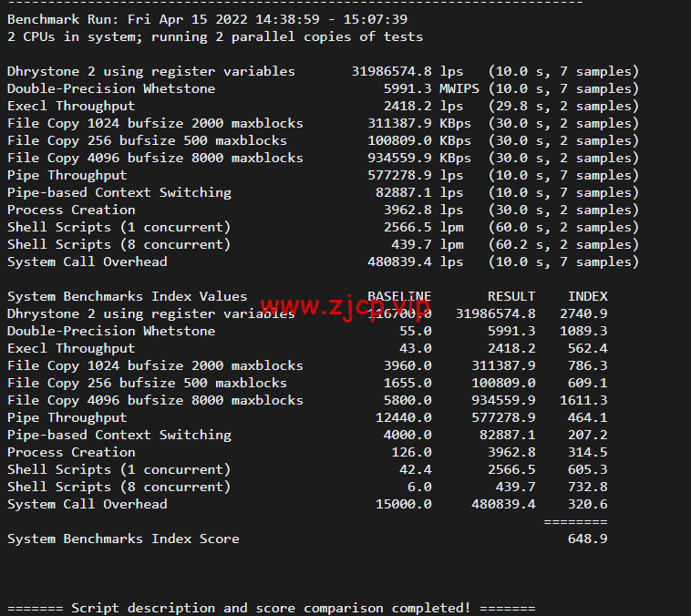This screenshot has width=691, height=616.
Task: Click the baseline value 55.0
Action: click(x=415, y=331)
